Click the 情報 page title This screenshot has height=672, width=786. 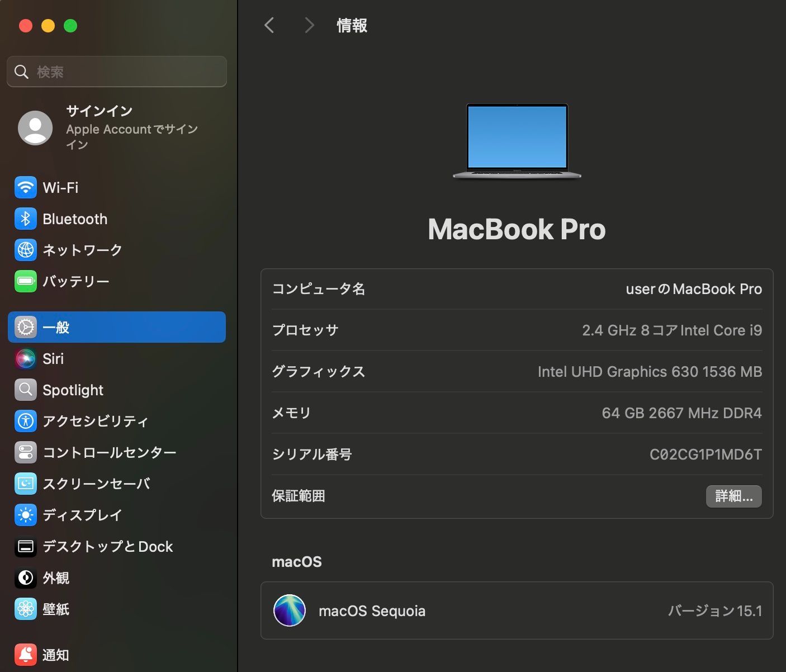[x=352, y=25]
